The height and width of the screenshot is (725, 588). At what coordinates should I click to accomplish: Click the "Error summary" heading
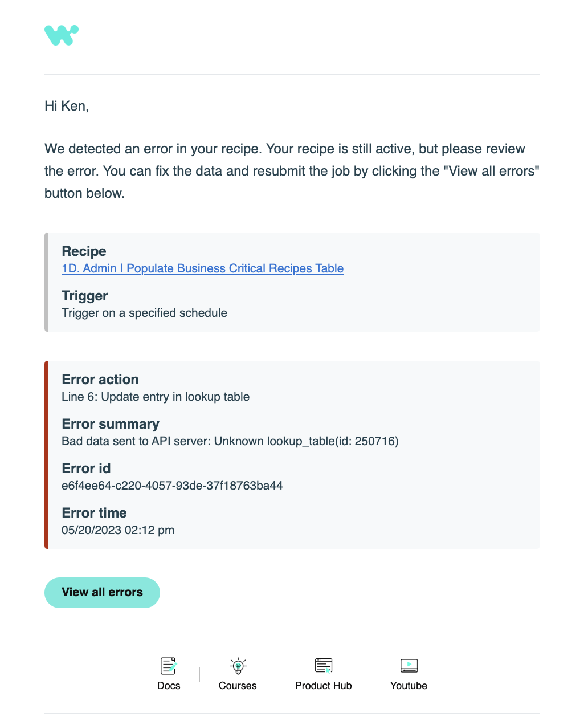(x=111, y=424)
